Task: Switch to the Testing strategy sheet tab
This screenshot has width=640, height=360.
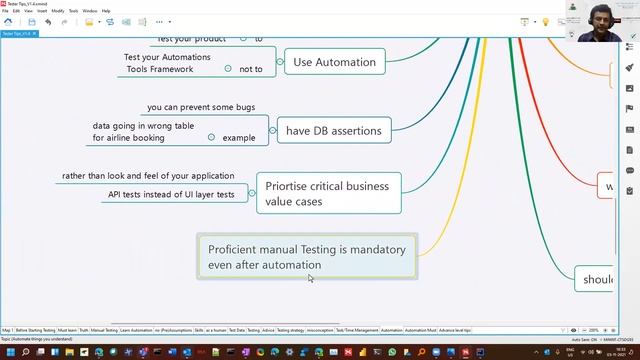Action: pyautogui.click(x=291, y=330)
